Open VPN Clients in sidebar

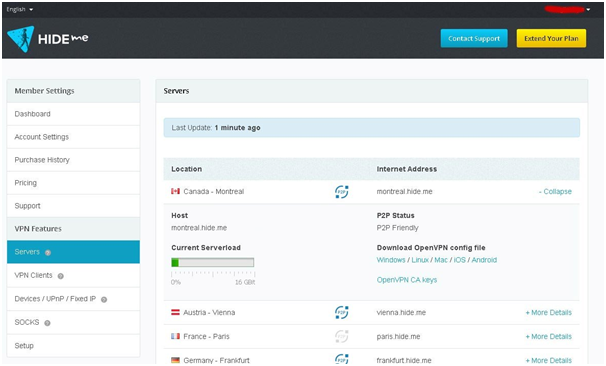tap(73, 276)
